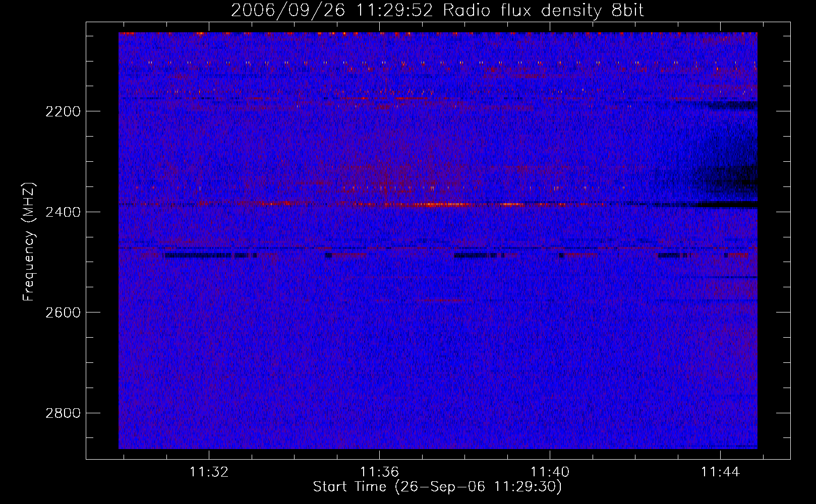Viewport: 816px width, 504px height.
Task: Click the 11:44 time tick label
Action: click(x=720, y=472)
